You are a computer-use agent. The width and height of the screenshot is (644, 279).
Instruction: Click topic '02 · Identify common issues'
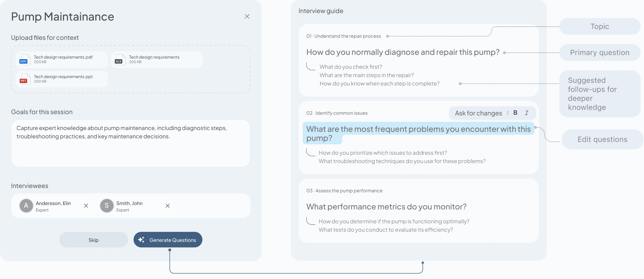coord(337,113)
